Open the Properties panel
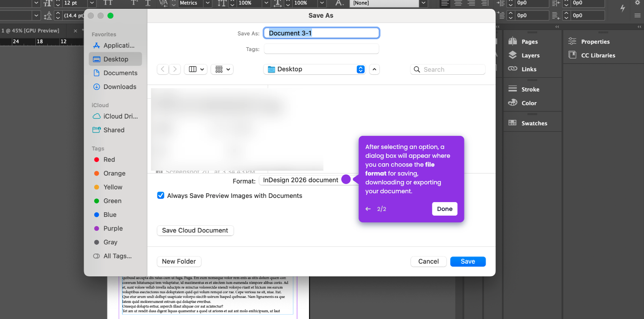Viewport: 644px width, 319px height. [589, 41]
